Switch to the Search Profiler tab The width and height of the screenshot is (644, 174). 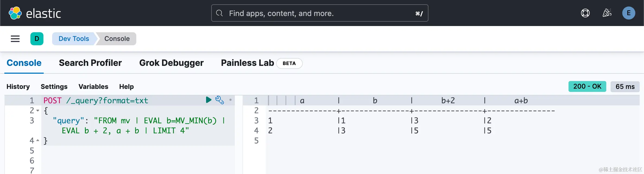click(90, 63)
